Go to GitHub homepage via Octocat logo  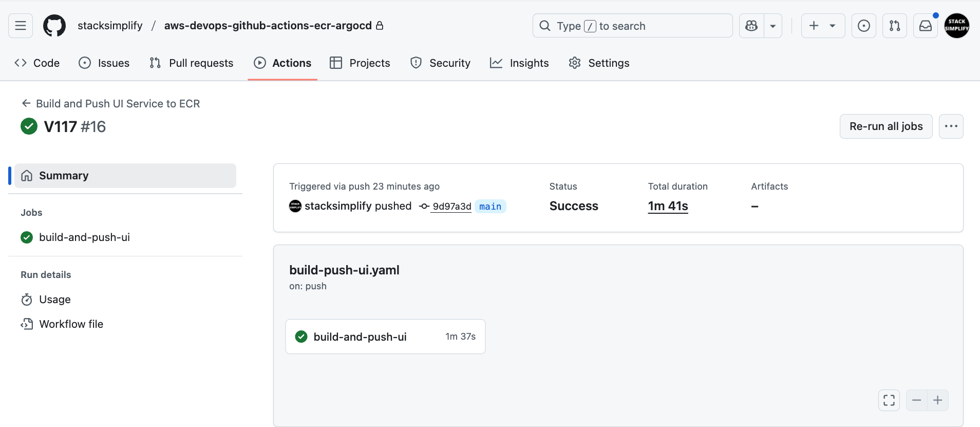pyautogui.click(x=54, y=26)
